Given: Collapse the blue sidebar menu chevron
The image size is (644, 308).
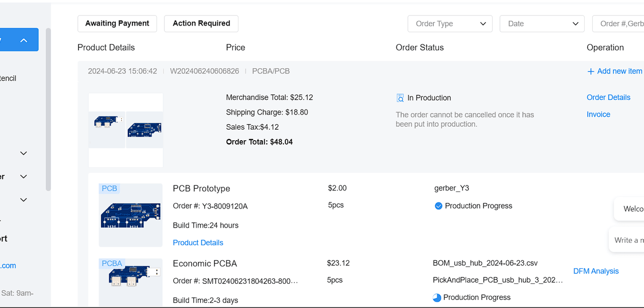Looking at the screenshot, I should (x=23, y=40).
